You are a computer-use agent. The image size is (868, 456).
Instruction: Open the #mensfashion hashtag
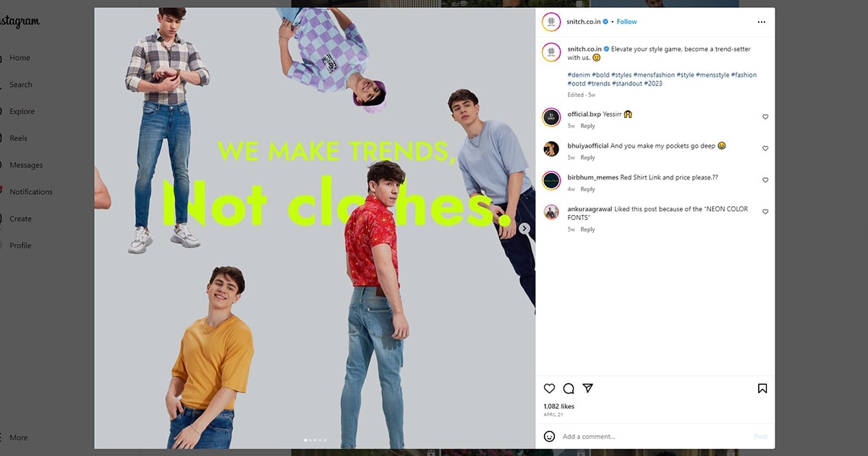coord(653,75)
